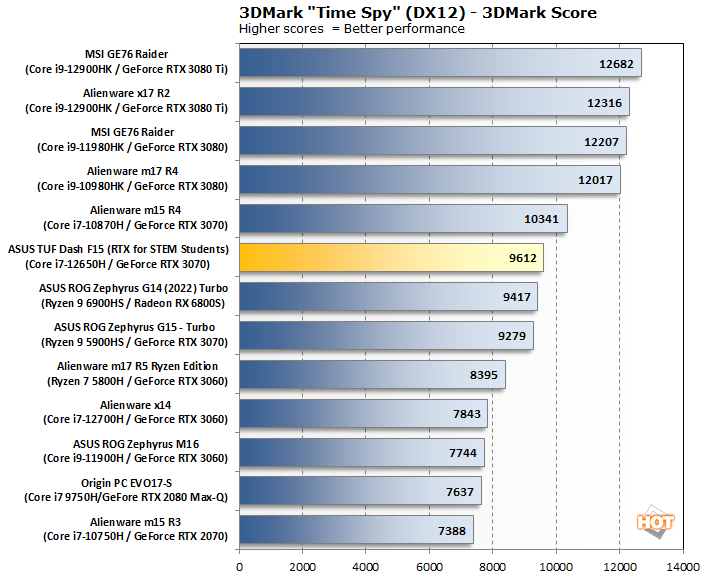
Task: Select the Origin PC EVO17-S bar
Action: pos(360,491)
